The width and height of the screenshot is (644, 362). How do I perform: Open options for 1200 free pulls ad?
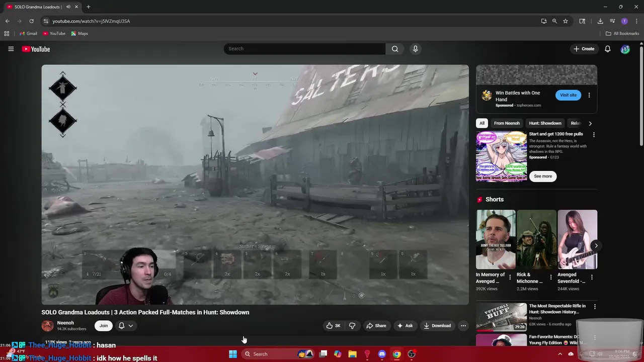click(594, 135)
